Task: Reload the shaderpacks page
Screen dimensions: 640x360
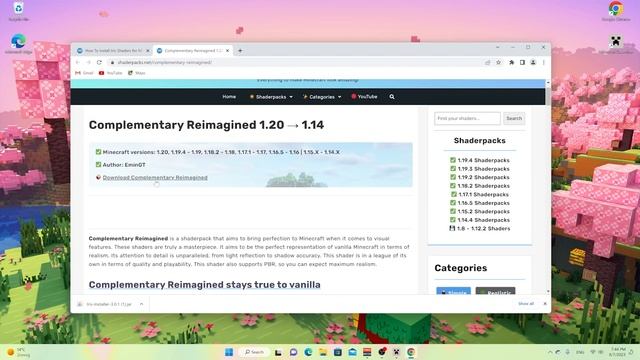Action: [99, 62]
